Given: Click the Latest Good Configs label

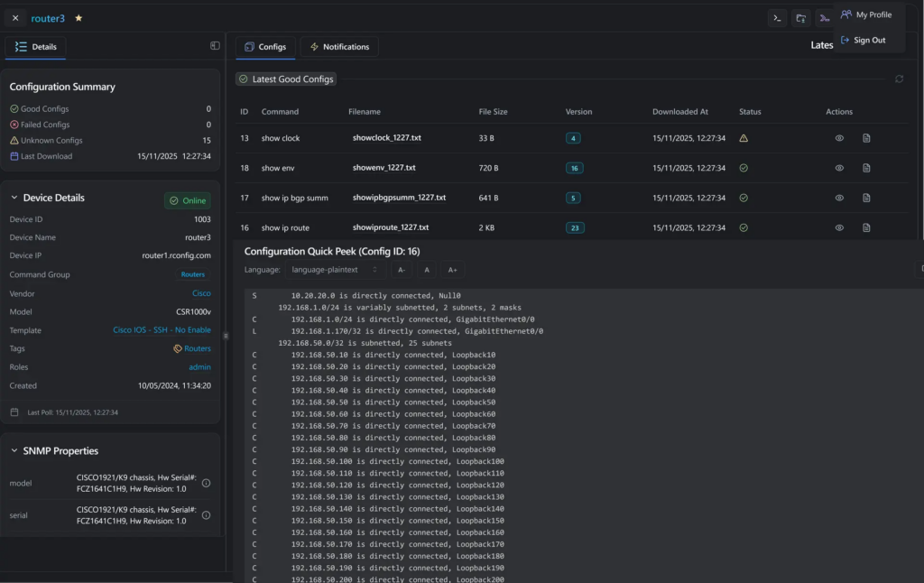Looking at the screenshot, I should [286, 79].
